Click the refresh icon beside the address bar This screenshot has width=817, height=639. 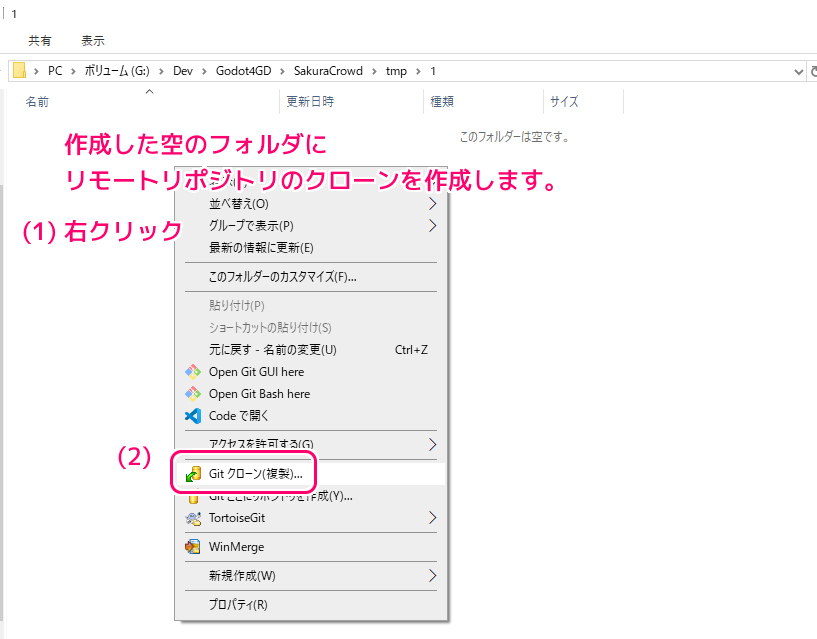tap(812, 71)
